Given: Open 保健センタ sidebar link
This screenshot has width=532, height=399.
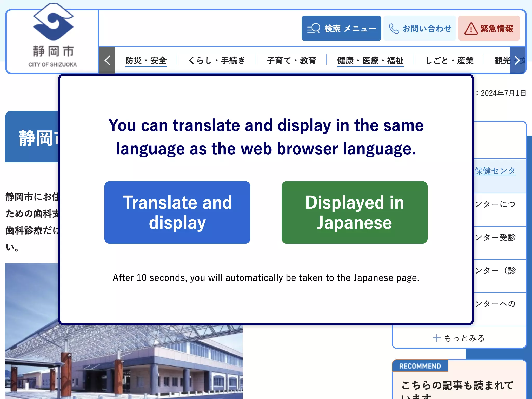Looking at the screenshot, I should 495,171.
